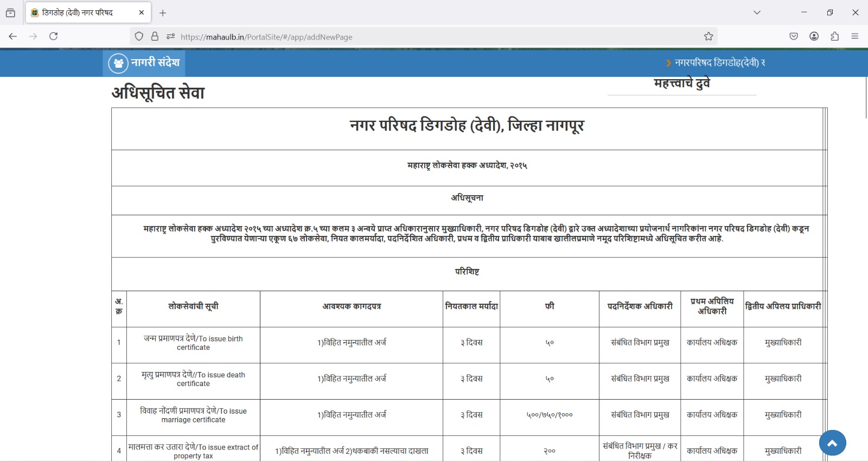Viewport: 868px width, 462px height.
Task: Click the नागरी संदेश people icon
Action: [x=118, y=63]
